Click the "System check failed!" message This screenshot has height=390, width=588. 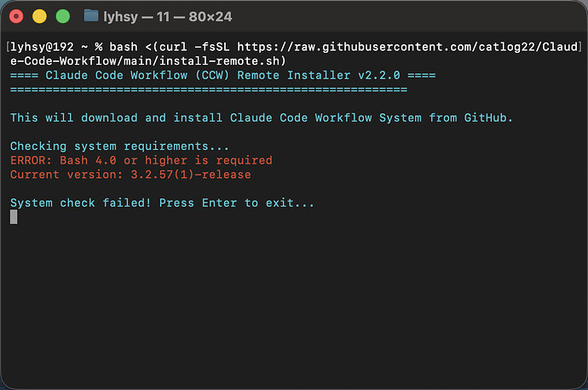(x=80, y=203)
